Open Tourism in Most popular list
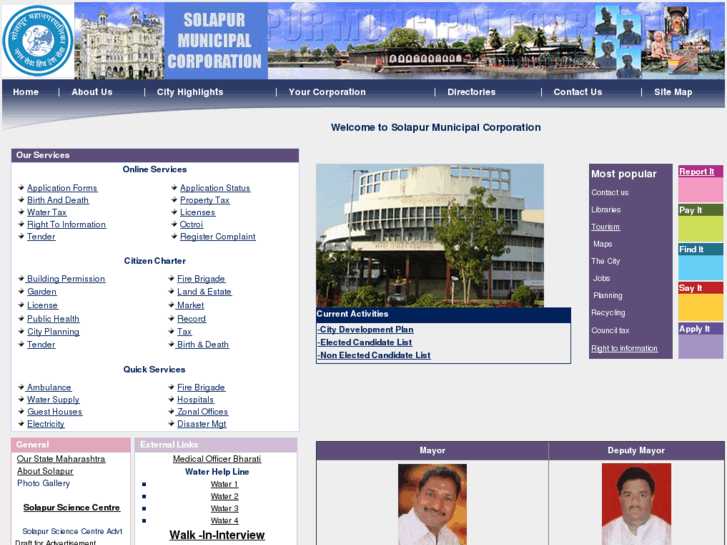 [x=606, y=227]
